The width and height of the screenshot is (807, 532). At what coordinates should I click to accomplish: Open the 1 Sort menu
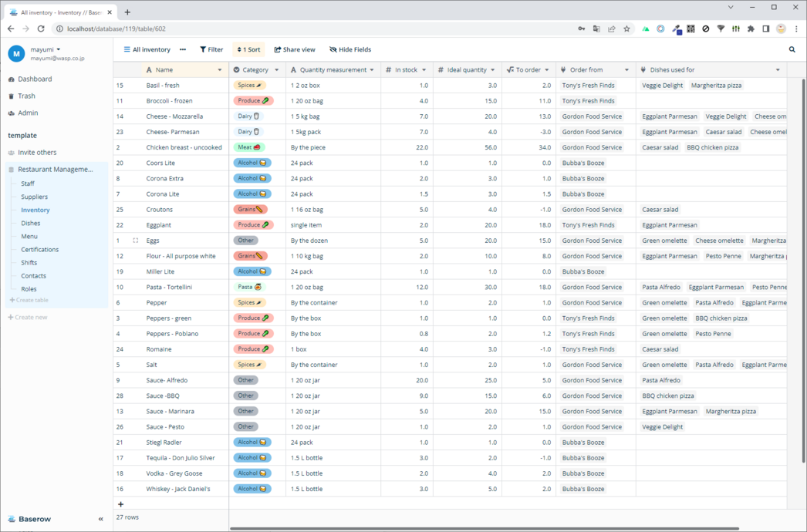tap(248, 49)
